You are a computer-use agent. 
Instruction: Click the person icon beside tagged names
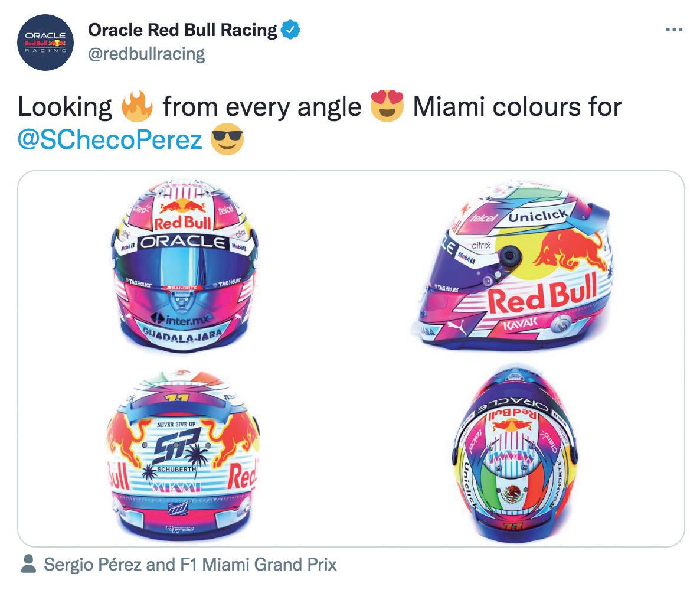[x=28, y=564]
